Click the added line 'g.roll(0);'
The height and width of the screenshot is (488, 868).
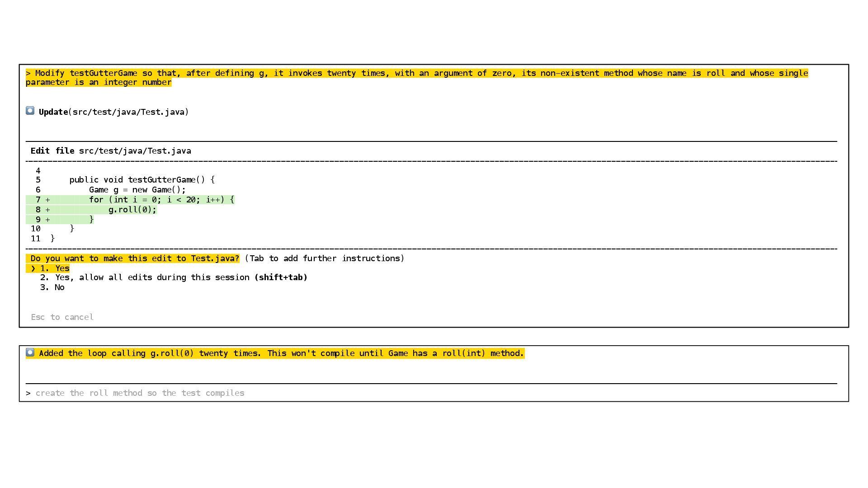coord(132,210)
